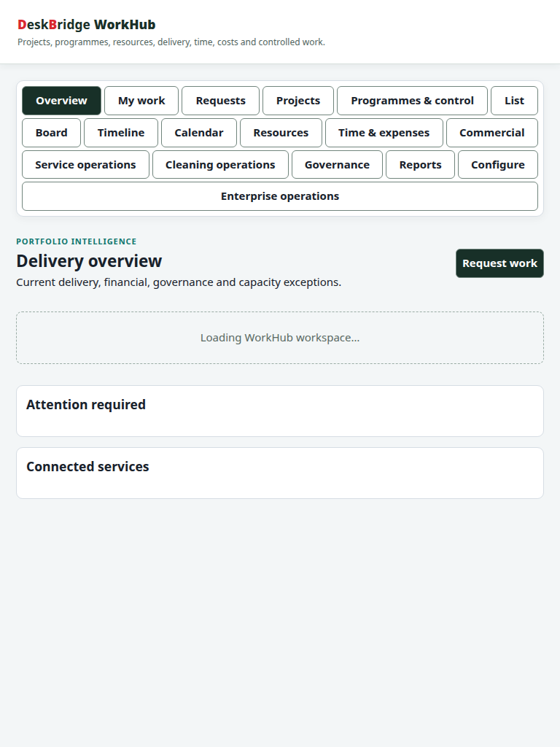
Task: Select the Time & expenses tab
Action: 384,133
